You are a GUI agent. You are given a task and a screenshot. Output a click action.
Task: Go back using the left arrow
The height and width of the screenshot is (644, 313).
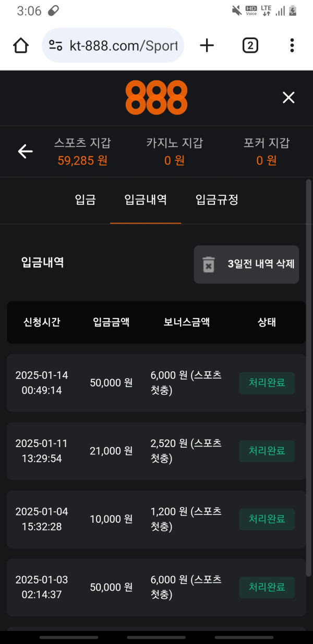(25, 151)
